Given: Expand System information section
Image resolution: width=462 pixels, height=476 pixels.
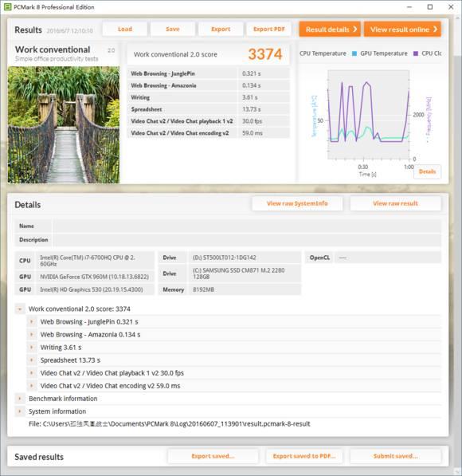Looking at the screenshot, I should (x=20, y=411).
